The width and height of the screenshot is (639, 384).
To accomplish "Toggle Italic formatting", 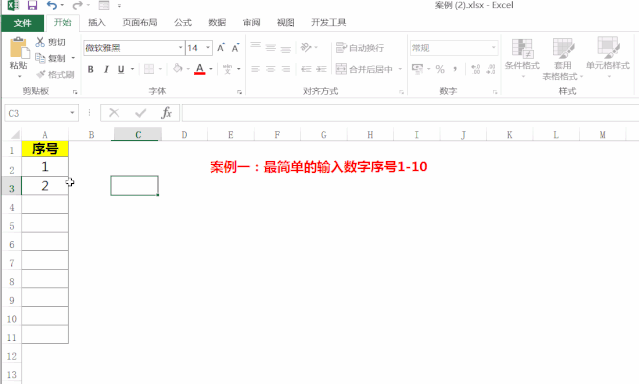I will [x=106, y=69].
